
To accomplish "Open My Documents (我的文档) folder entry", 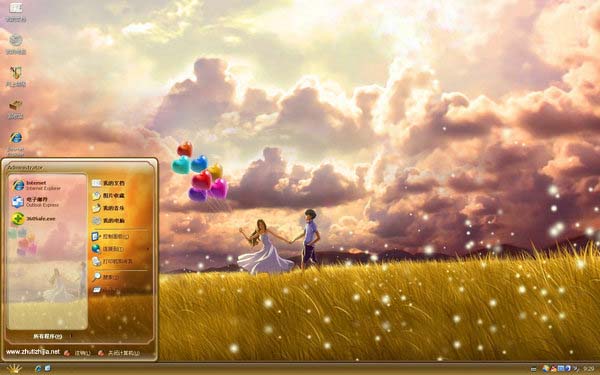I will (109, 183).
